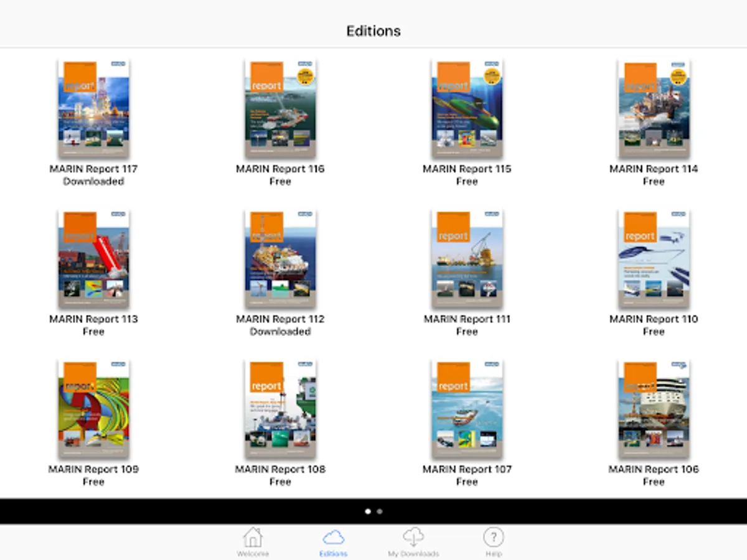Open MARIN Report 117 cover thumbnail
This screenshot has width=747, height=560.
[93, 109]
